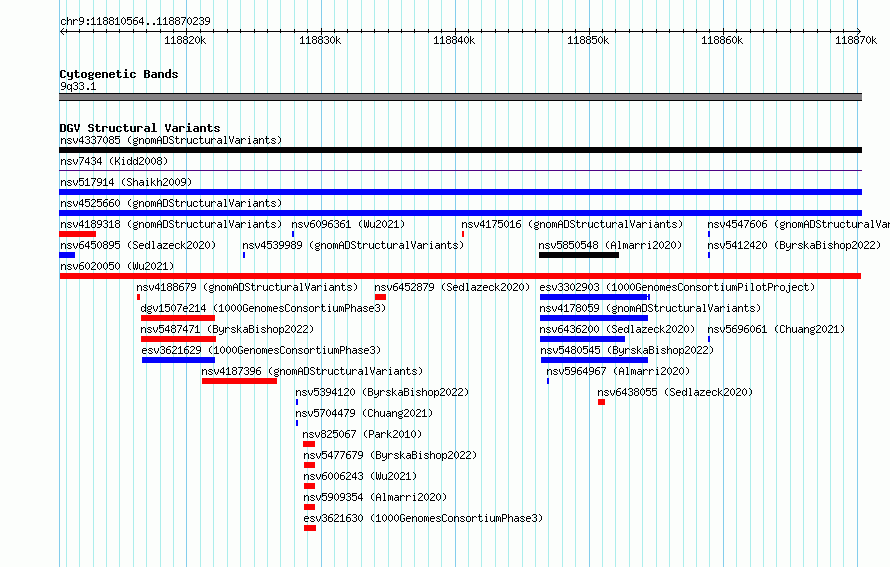Image resolution: width=890 pixels, height=567 pixels.
Task: Open nsv4188679 gnomAD label
Action: tap(247, 287)
